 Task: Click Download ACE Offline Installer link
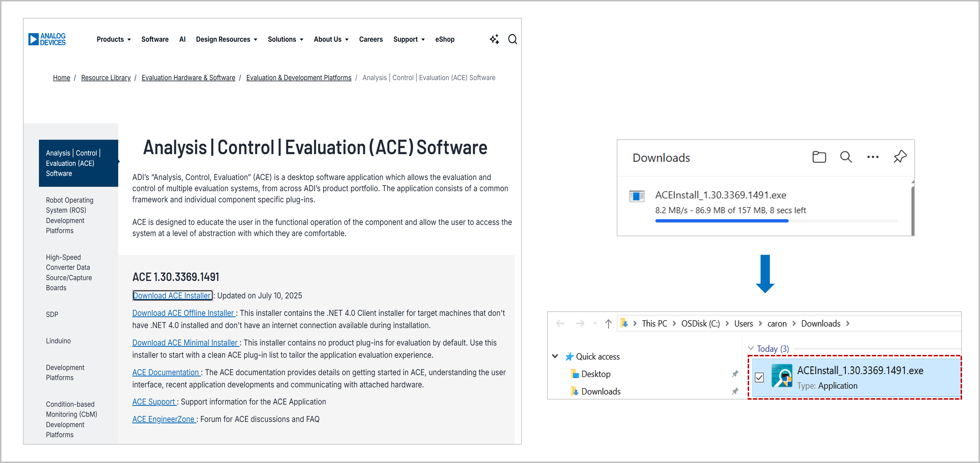click(x=184, y=313)
